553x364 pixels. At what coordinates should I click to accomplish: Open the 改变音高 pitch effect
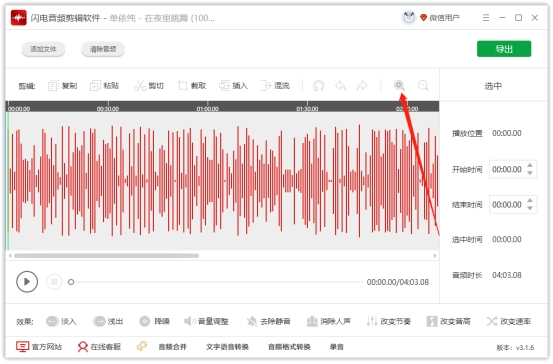pos(448,321)
